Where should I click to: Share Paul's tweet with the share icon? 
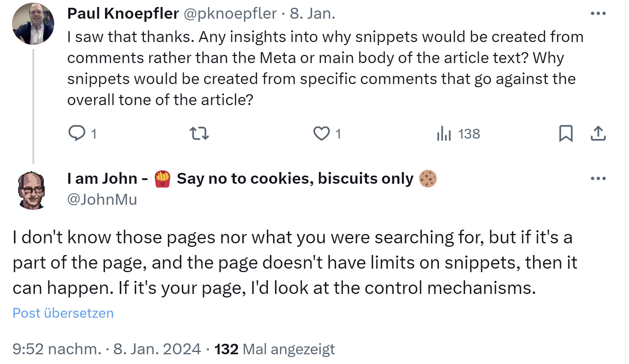click(599, 134)
